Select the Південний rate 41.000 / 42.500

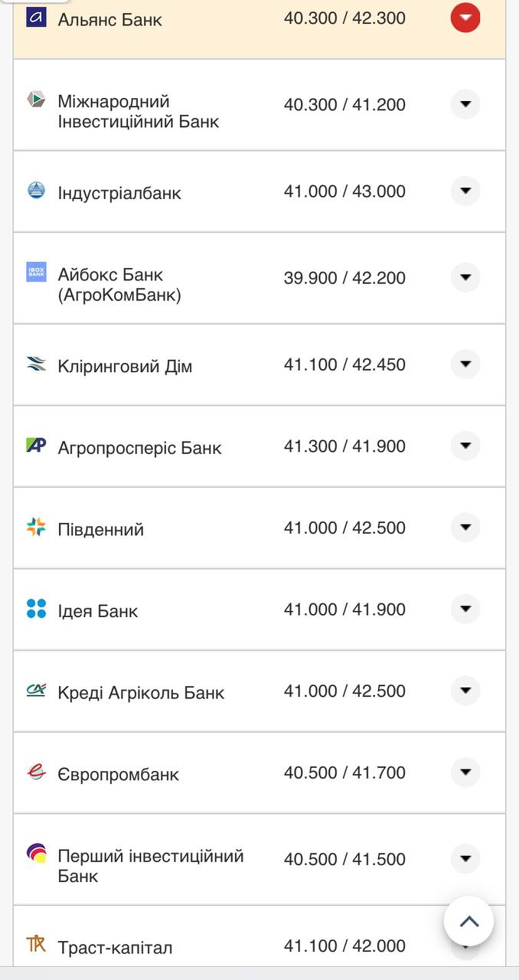344,528
